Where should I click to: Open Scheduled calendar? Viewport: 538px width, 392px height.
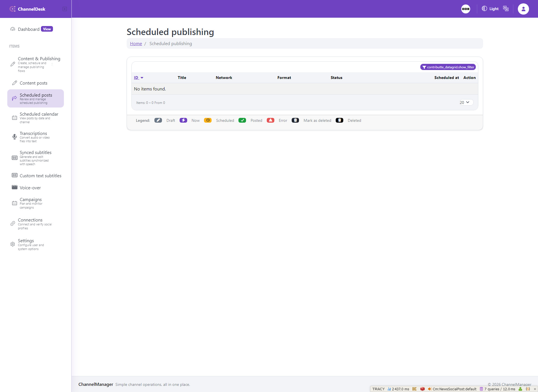pos(36,118)
